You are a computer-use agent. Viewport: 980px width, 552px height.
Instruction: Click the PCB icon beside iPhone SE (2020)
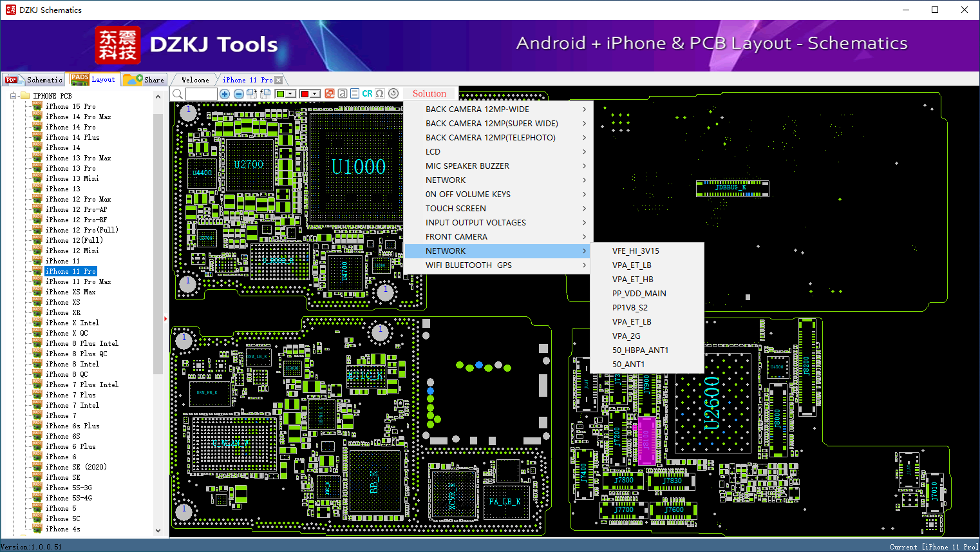tap(37, 467)
